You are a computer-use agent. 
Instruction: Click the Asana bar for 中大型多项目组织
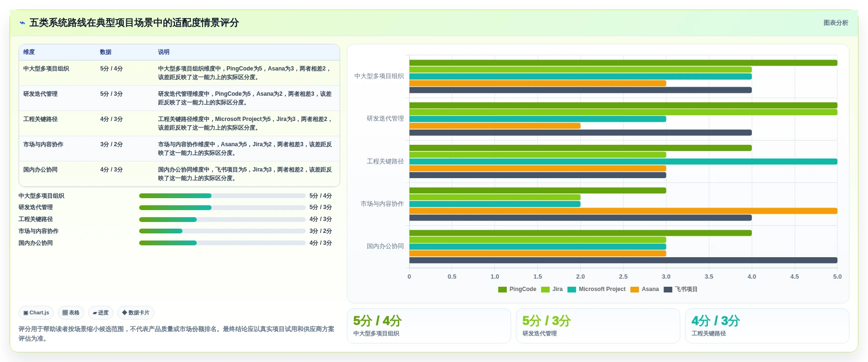click(x=538, y=83)
